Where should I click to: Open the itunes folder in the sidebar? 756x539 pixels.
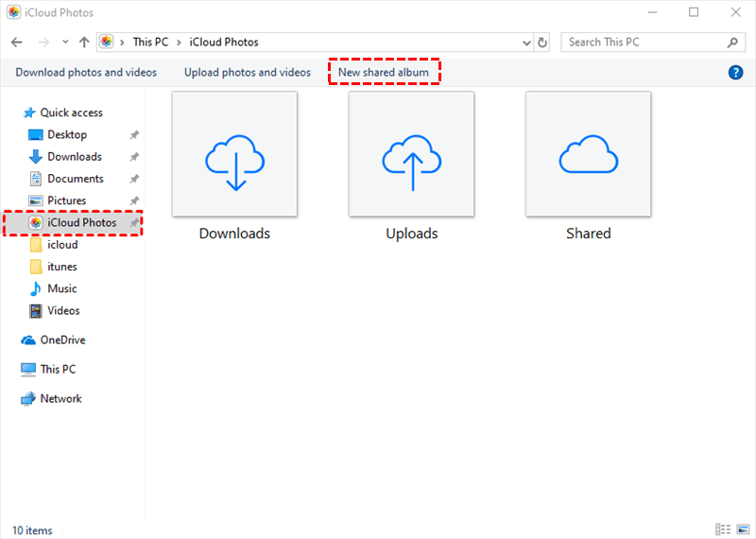(62, 267)
